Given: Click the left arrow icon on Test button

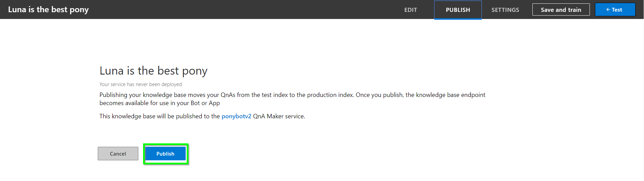Looking at the screenshot, I should 608,9.
